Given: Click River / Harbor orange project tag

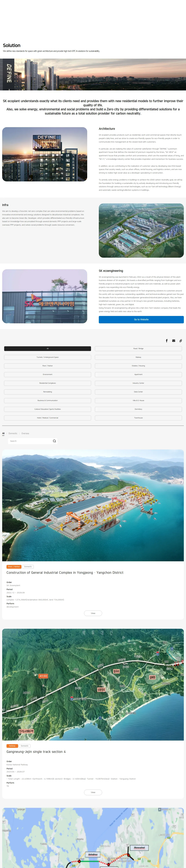Looking at the screenshot, I should pos(14,567).
